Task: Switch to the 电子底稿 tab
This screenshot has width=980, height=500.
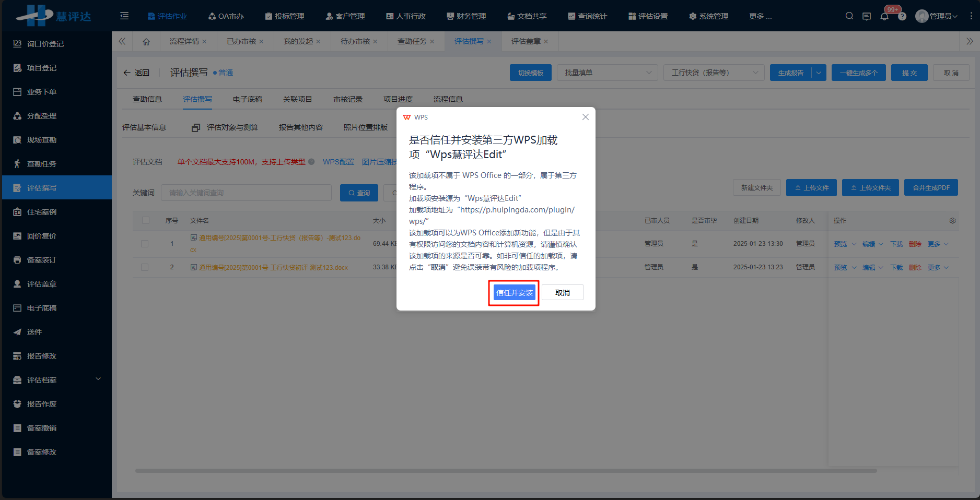Action: [x=248, y=99]
